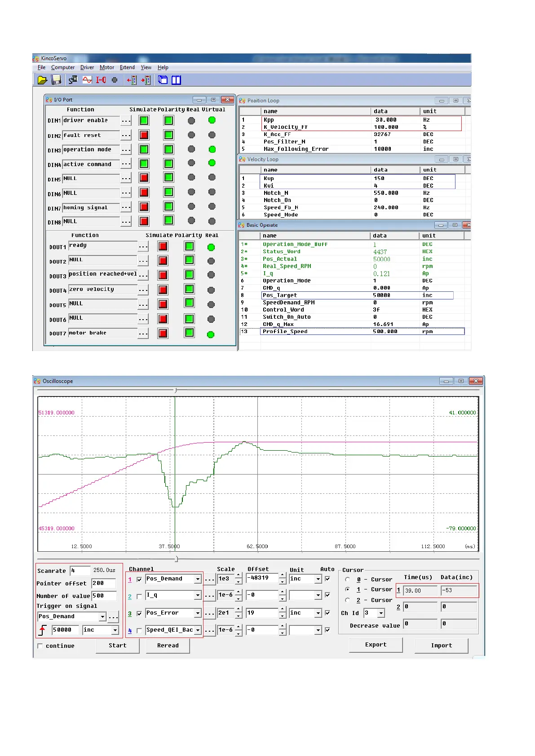
Task: Click the I-O port toolbar icon
Action: pos(101,80)
